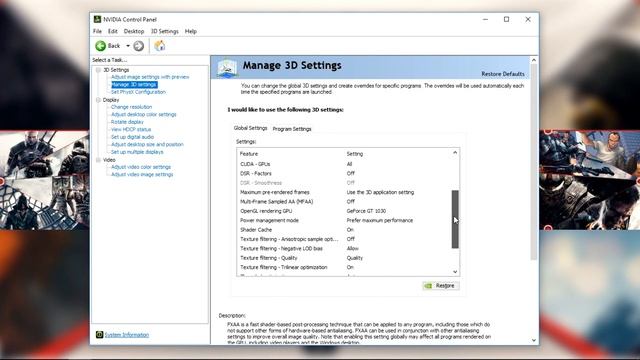
Task: Open Adjust video color settings
Action: coord(141,167)
